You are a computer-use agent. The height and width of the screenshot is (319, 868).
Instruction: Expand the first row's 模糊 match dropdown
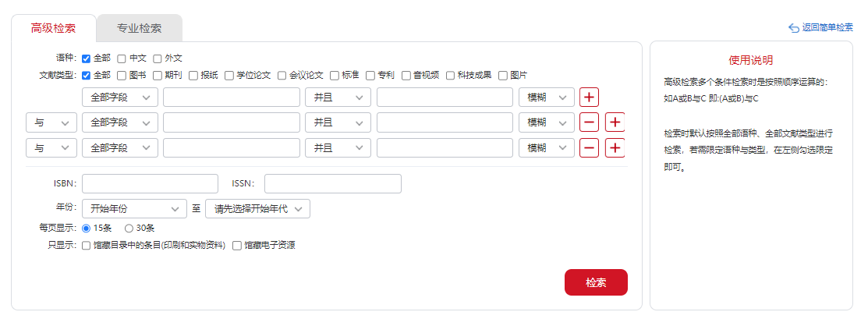tap(547, 97)
